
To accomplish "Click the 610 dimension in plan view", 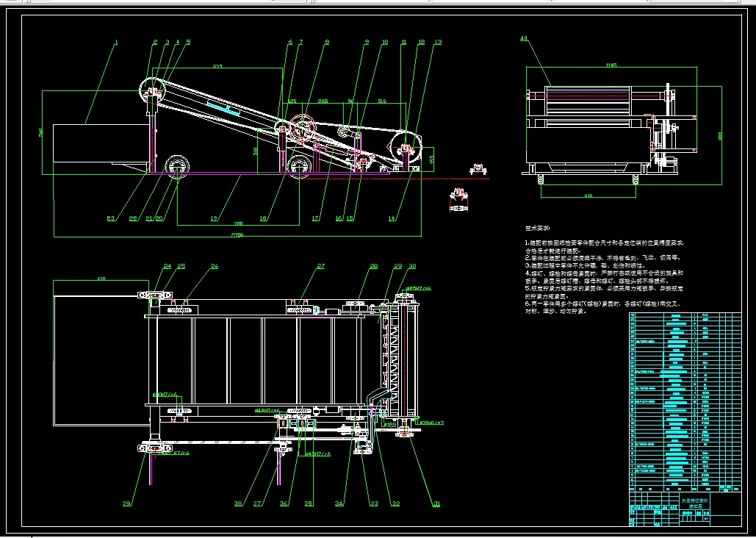I will (x=101, y=279).
